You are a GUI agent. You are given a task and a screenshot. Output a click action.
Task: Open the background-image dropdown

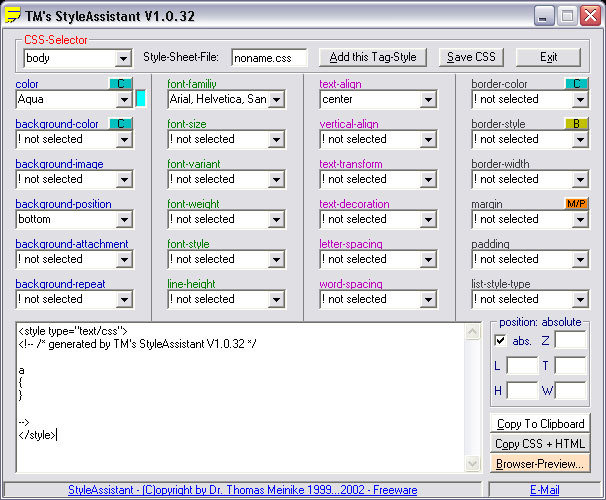[124, 179]
